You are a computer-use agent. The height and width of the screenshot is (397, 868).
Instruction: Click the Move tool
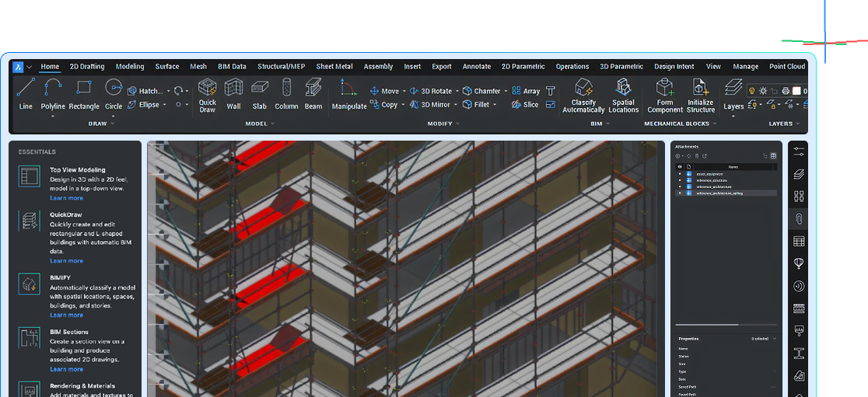[x=385, y=91]
